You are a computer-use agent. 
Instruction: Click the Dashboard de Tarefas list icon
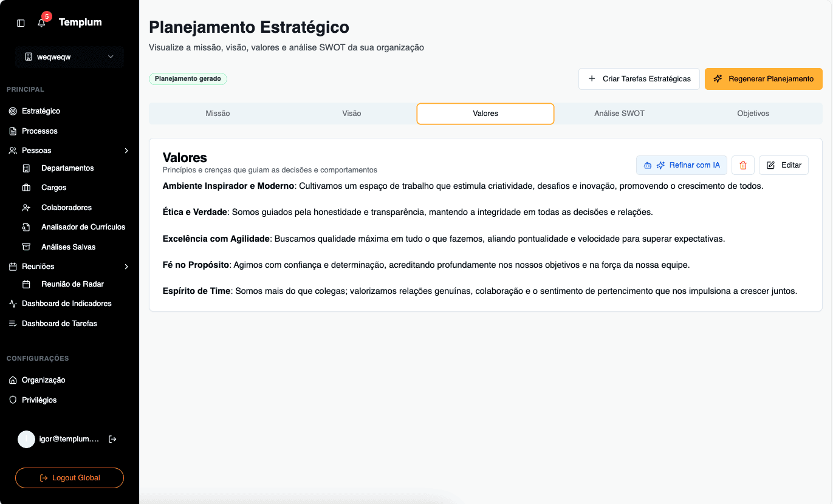[x=13, y=324]
